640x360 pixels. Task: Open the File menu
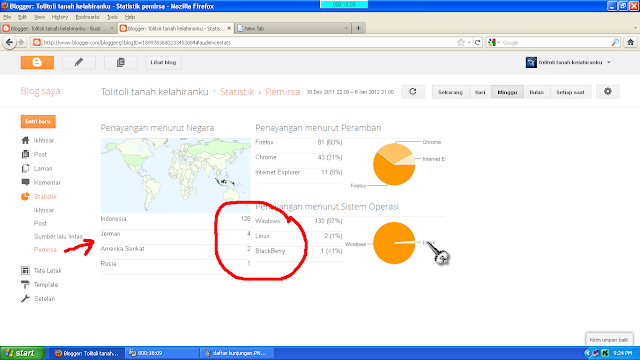(x=7, y=17)
